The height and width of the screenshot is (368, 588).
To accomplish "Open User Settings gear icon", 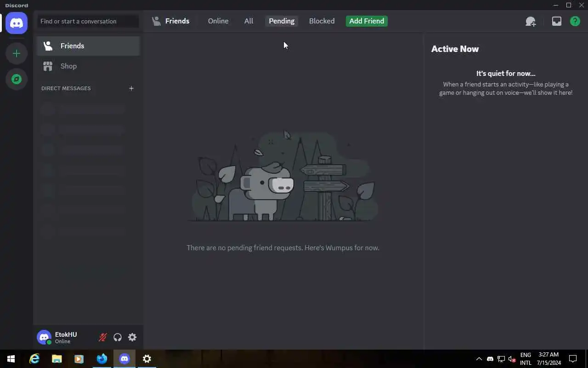I will click(x=132, y=337).
